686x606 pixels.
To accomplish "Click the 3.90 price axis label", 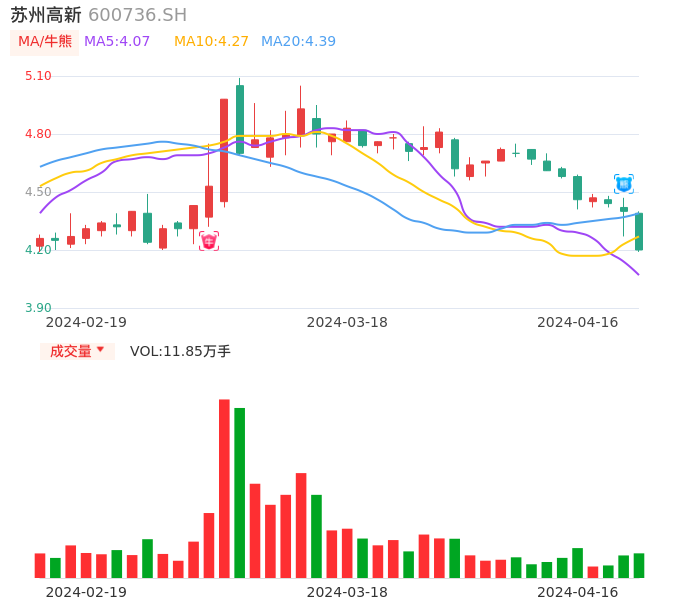I will point(38,308).
